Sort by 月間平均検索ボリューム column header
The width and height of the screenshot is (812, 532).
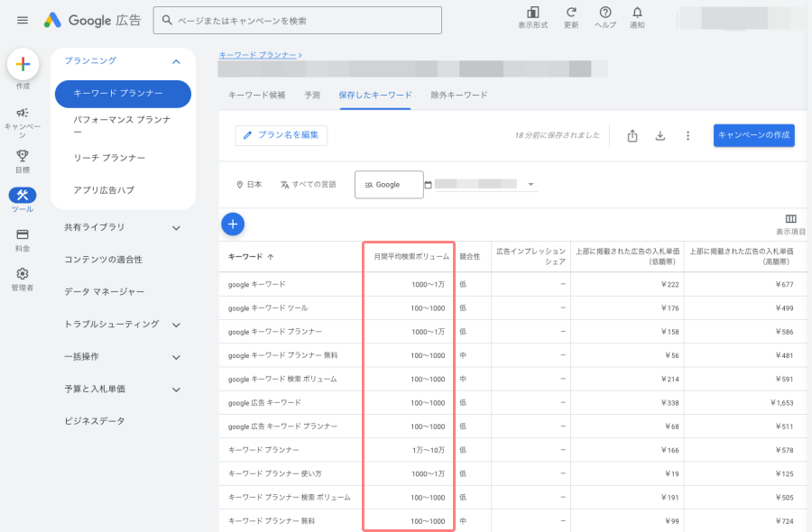click(411, 257)
